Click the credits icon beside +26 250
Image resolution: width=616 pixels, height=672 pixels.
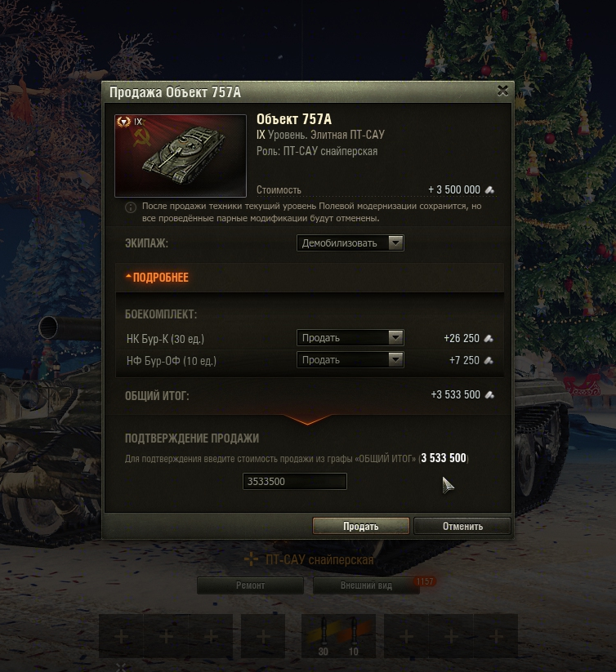click(x=489, y=339)
